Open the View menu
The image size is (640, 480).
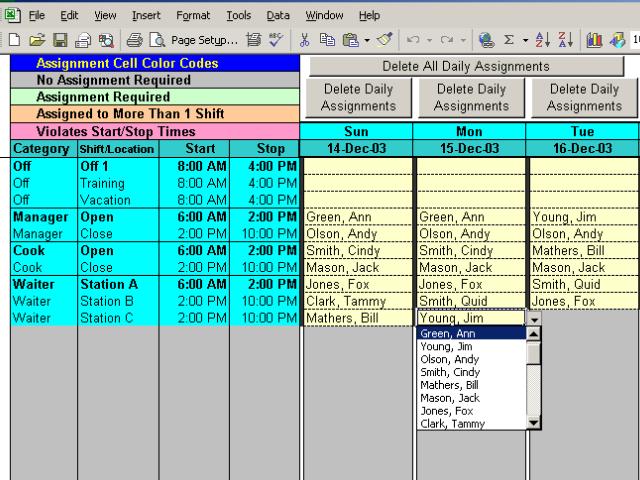click(x=105, y=16)
